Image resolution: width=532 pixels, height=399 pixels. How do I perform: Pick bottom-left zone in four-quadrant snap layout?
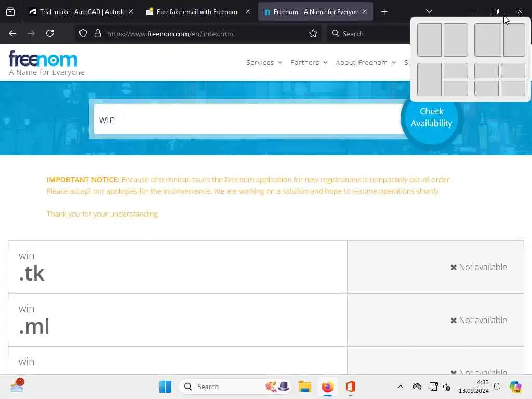(x=486, y=88)
